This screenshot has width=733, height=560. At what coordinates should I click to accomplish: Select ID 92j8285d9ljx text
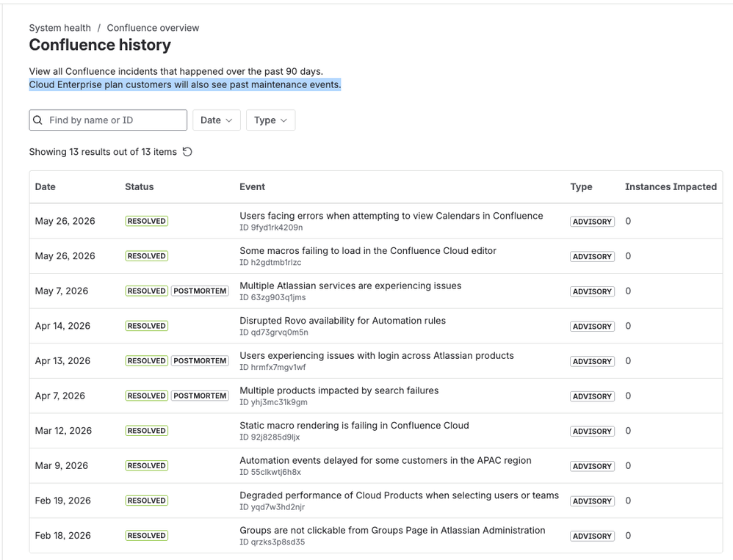click(x=270, y=437)
